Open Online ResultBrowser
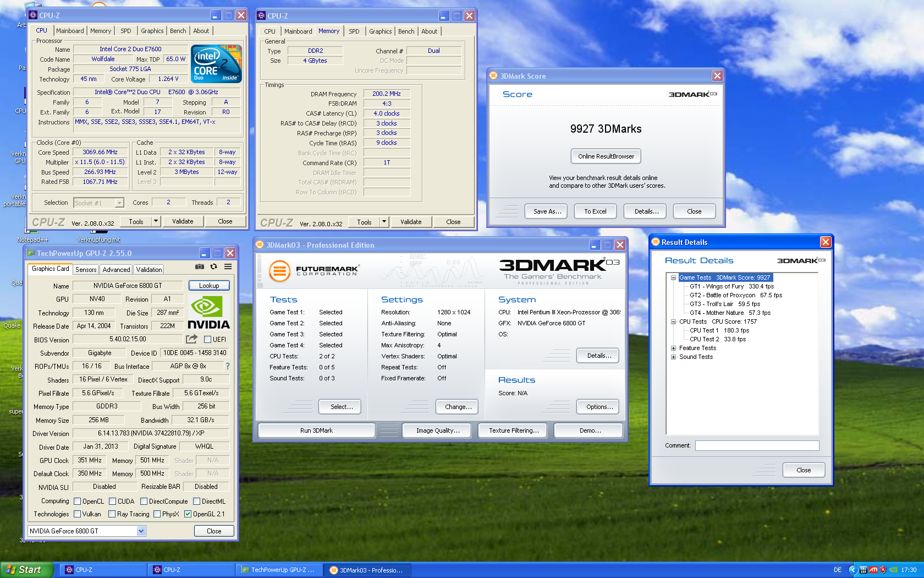Viewport: 924px width, 578px height. pyautogui.click(x=606, y=156)
